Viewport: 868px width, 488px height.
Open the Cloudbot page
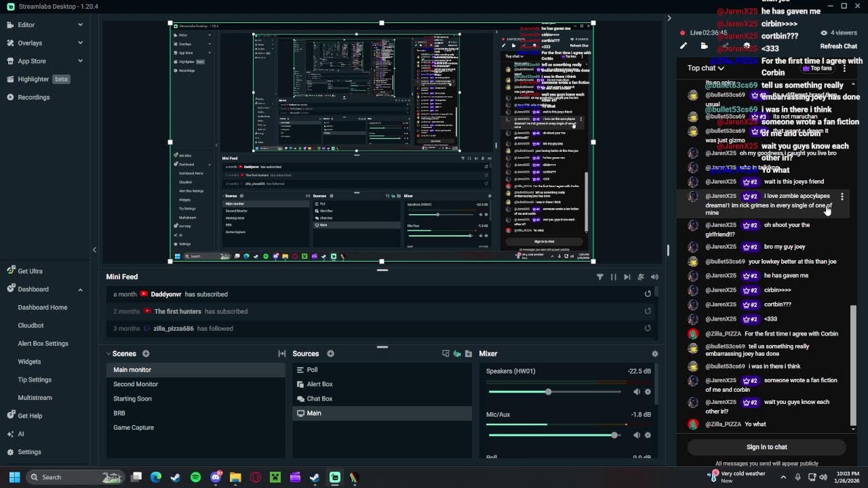(x=31, y=325)
